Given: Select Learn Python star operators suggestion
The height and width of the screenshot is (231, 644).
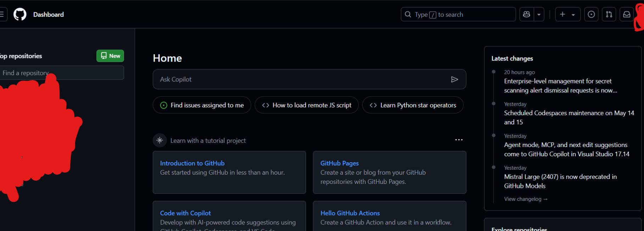Looking at the screenshot, I should 413,105.
